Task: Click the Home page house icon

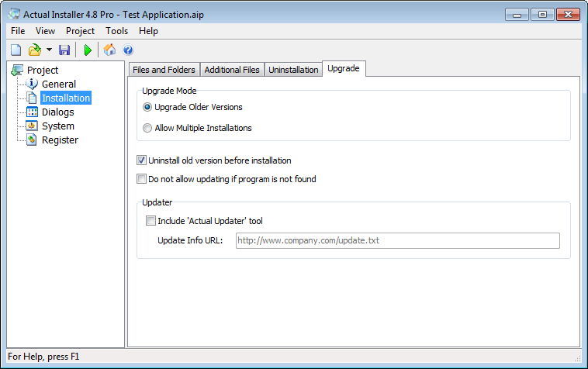Action: click(x=109, y=50)
